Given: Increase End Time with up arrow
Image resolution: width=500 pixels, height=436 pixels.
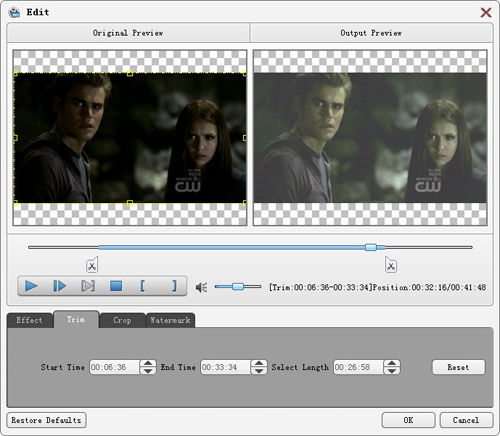Looking at the screenshot, I should point(259,363).
